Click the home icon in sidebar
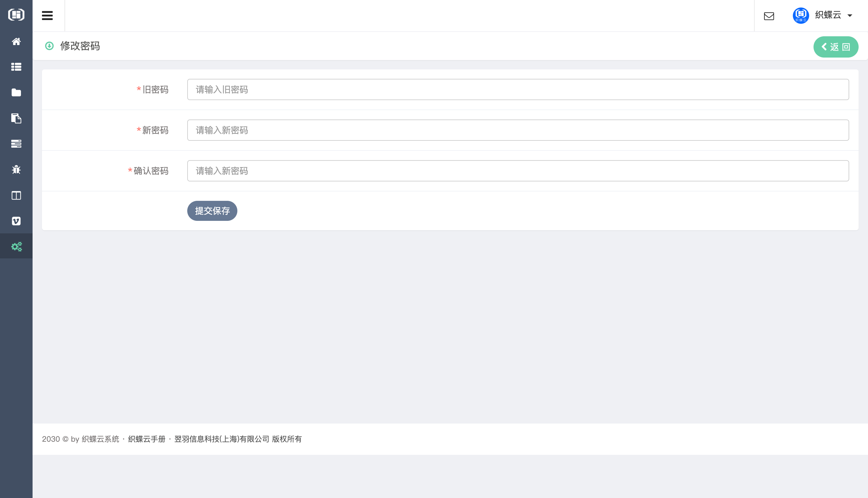 point(16,41)
